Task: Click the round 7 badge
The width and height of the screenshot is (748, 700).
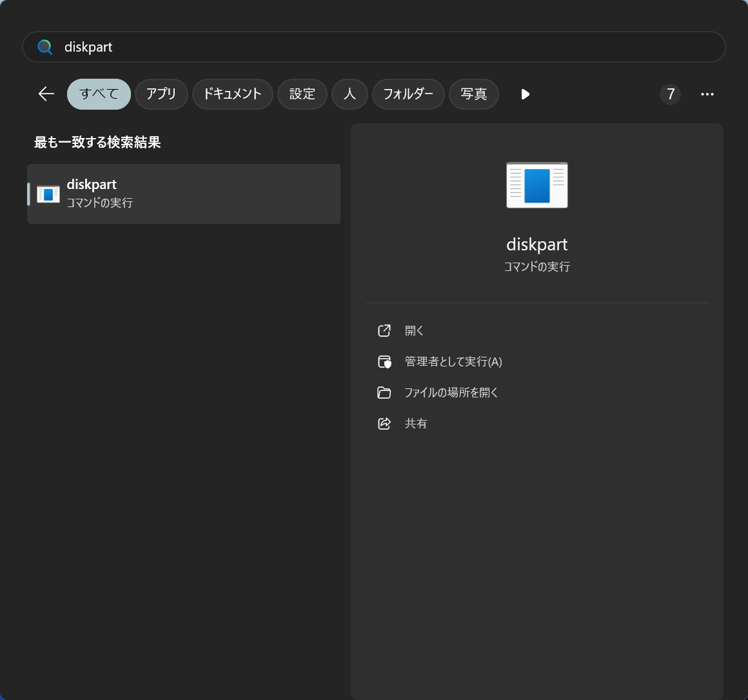Action: tap(670, 94)
